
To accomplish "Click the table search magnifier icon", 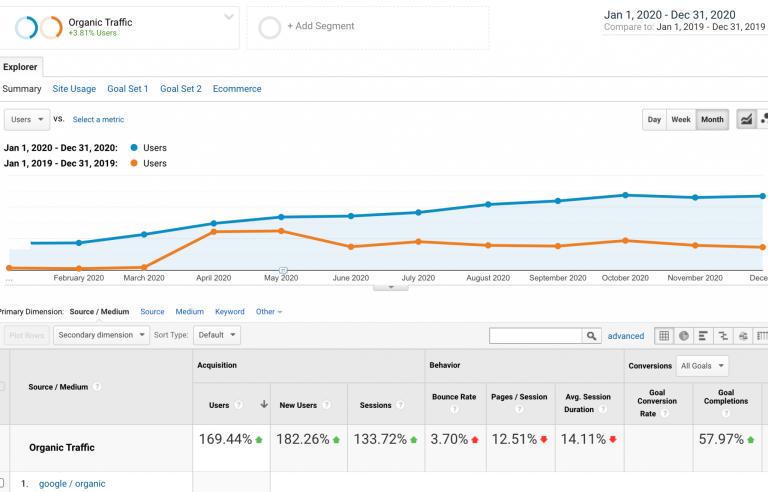I will (592, 336).
